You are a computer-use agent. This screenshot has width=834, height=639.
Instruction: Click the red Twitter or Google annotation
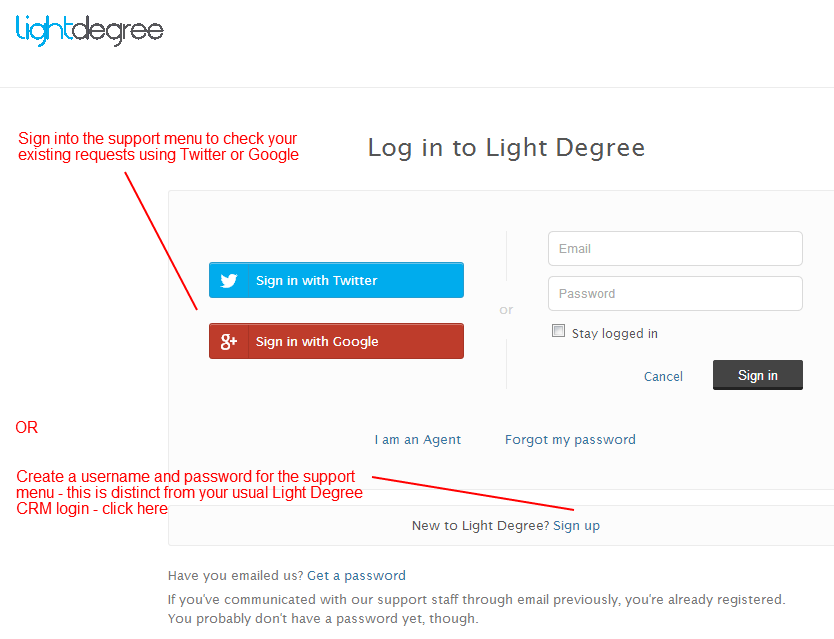(158, 147)
